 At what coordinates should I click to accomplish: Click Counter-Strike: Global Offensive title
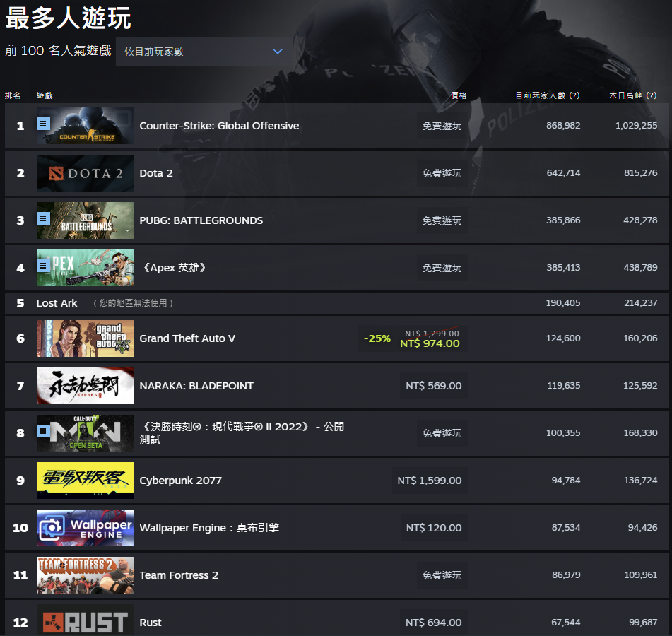pyautogui.click(x=219, y=126)
